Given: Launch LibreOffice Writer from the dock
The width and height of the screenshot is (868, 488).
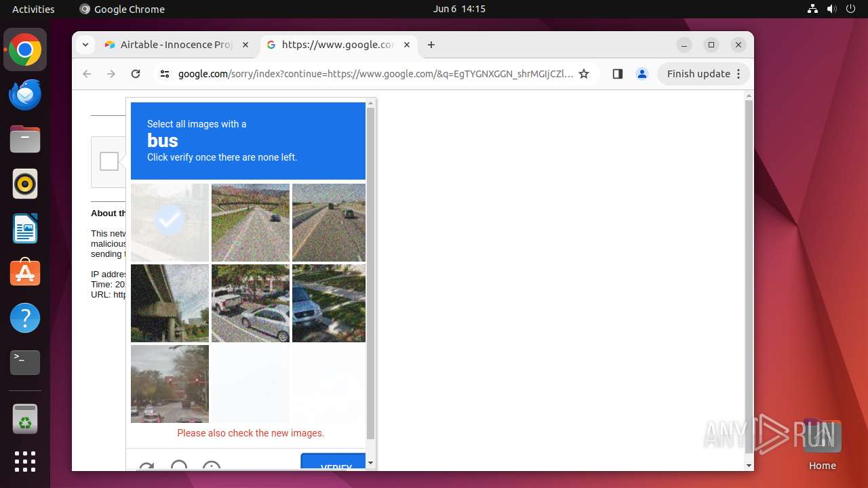Looking at the screenshot, I should point(25,228).
